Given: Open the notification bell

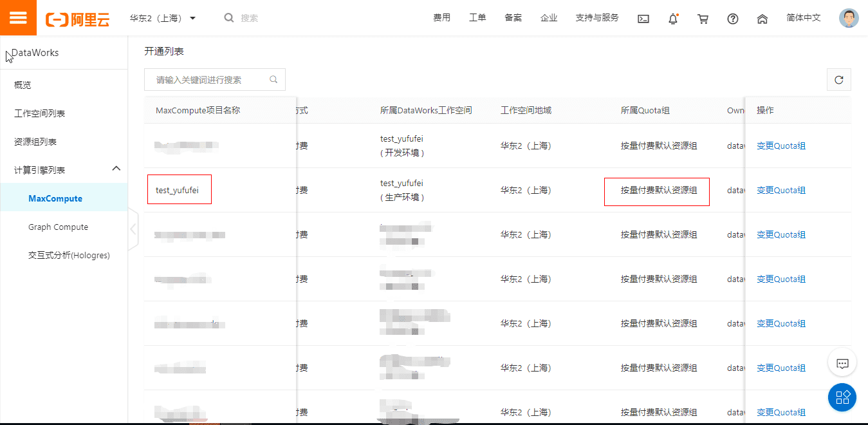Looking at the screenshot, I should click(x=673, y=19).
